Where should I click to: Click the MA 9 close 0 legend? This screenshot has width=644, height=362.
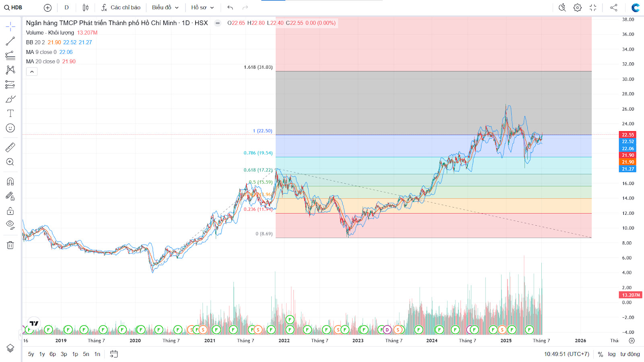tap(41, 52)
